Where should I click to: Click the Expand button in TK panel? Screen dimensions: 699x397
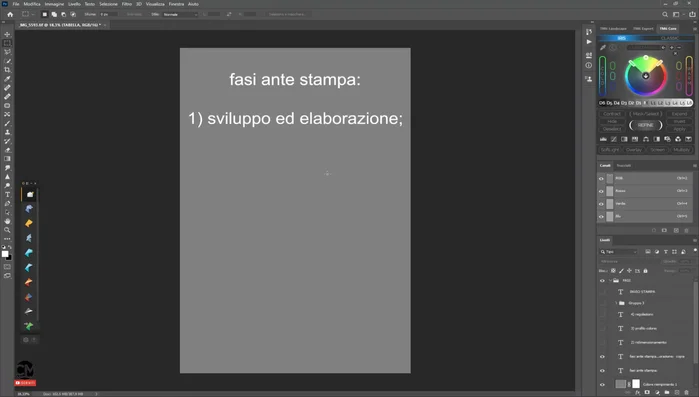click(679, 114)
